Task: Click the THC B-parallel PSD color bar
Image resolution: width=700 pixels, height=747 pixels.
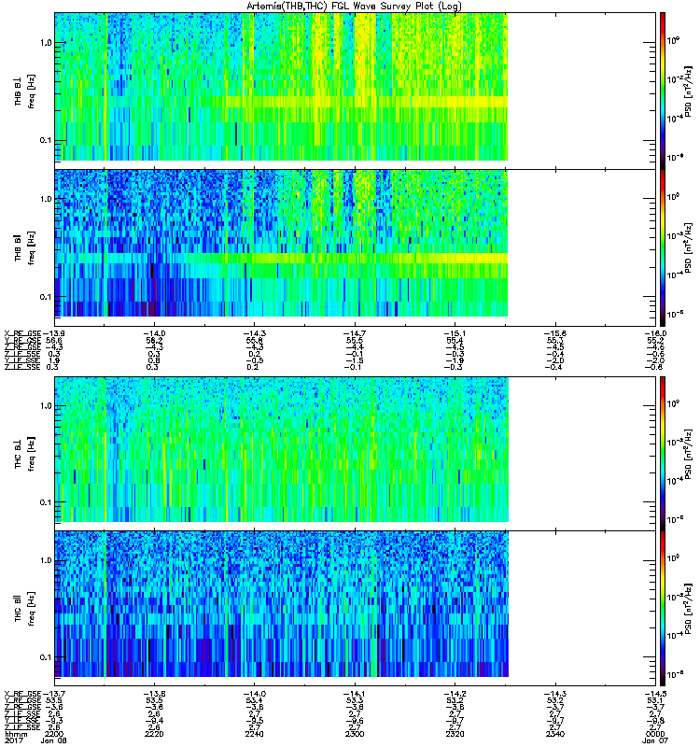Action: point(663,609)
